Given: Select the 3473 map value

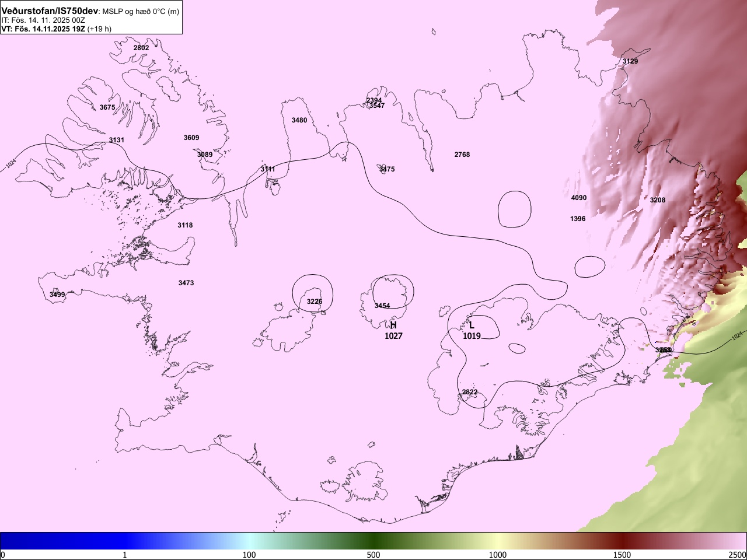Looking at the screenshot, I should point(186,283).
